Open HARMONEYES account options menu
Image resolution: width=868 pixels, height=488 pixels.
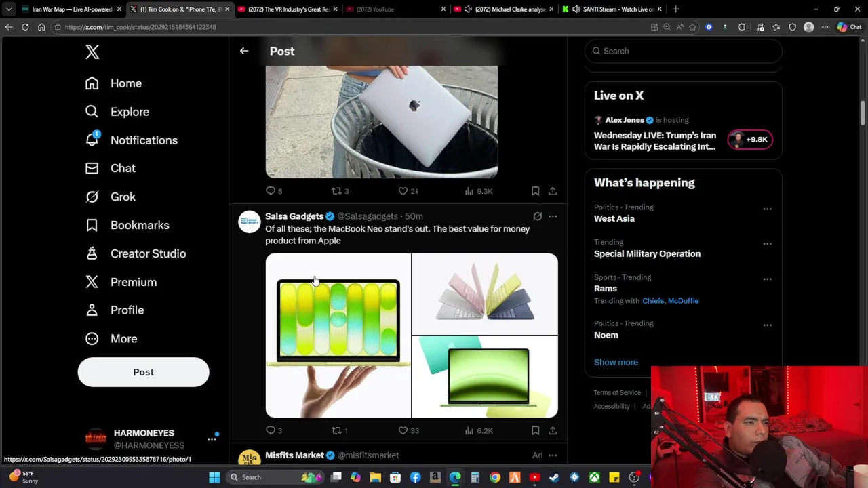(212, 439)
